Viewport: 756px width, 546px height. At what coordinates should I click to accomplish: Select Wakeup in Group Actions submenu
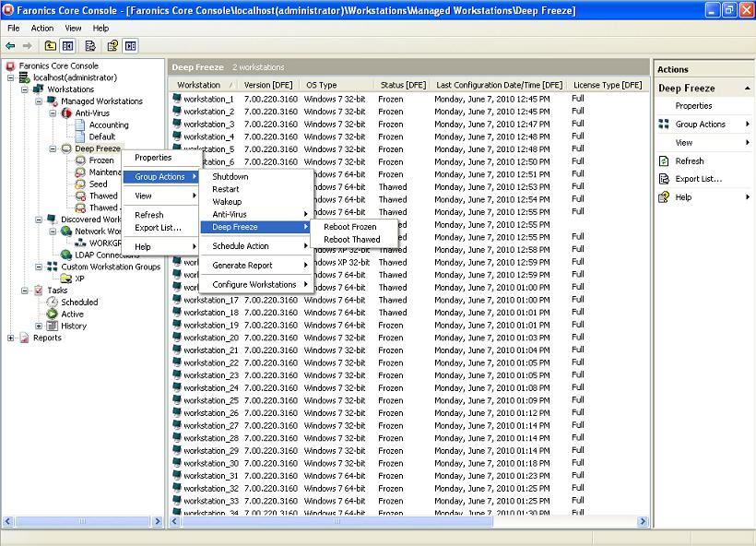255,202
